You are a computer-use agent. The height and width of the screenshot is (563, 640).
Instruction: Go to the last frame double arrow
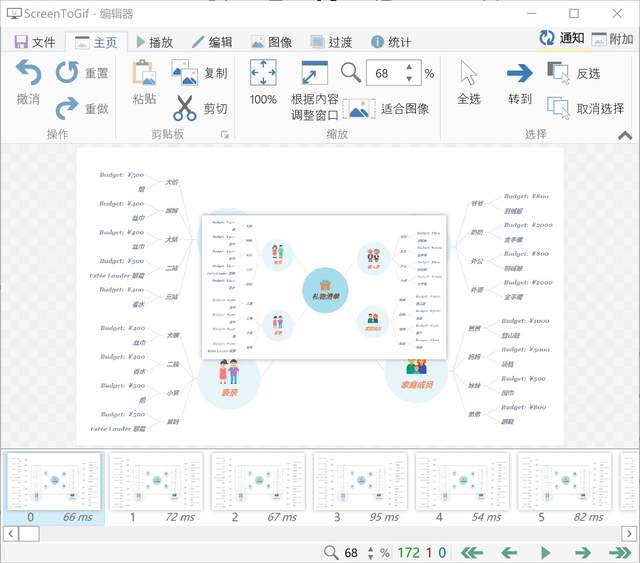[620, 553]
